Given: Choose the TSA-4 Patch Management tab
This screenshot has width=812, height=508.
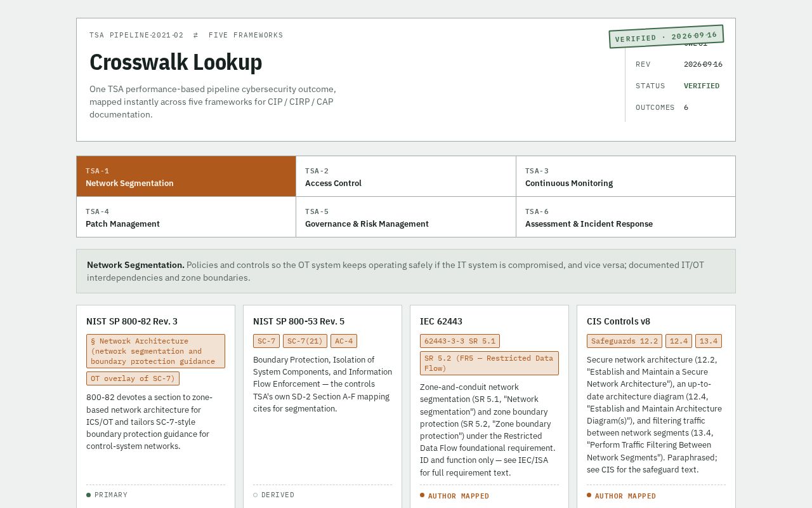Looking at the screenshot, I should click(186, 217).
